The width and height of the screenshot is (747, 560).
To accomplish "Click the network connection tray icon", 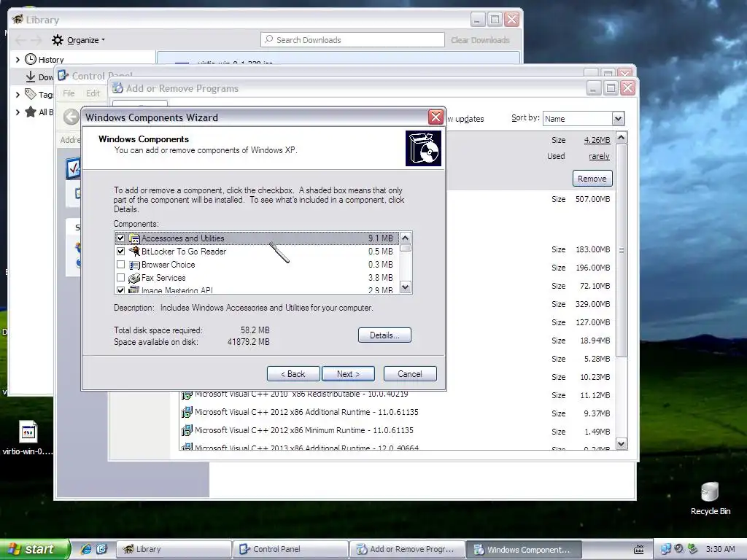I will click(x=665, y=549).
